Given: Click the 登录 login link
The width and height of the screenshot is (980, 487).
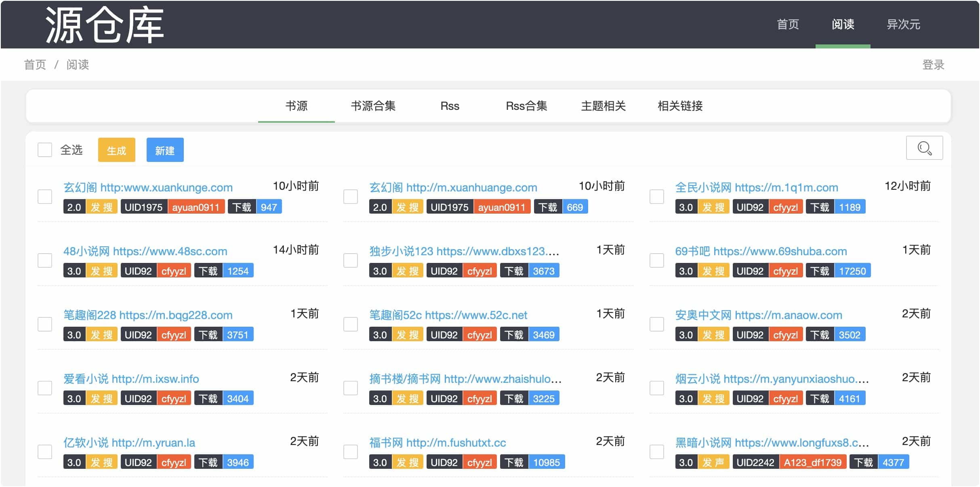Looking at the screenshot, I should click(933, 65).
